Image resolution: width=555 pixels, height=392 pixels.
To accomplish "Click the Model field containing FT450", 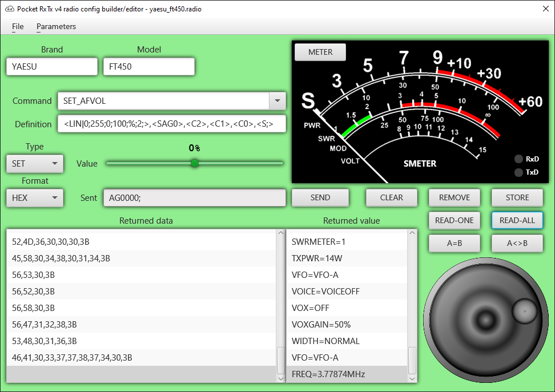I will click(148, 67).
